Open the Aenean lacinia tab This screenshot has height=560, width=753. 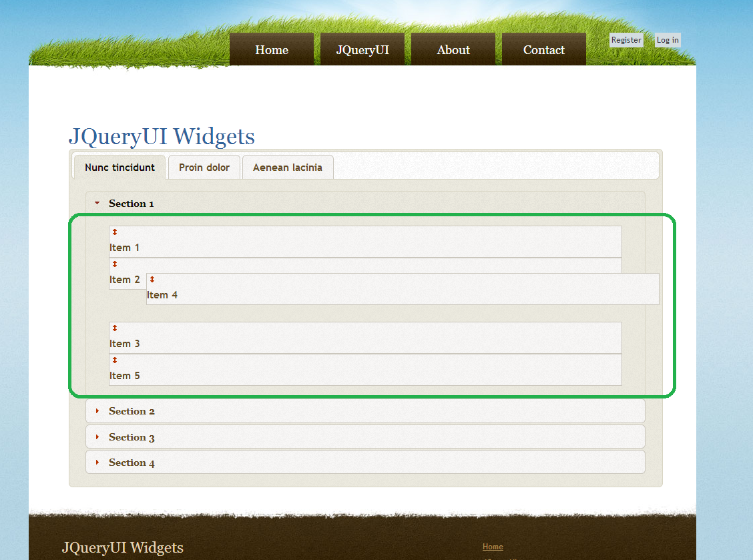(x=287, y=167)
